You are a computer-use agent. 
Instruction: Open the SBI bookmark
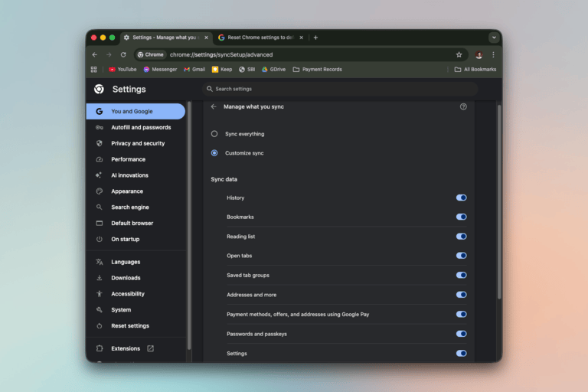247,70
